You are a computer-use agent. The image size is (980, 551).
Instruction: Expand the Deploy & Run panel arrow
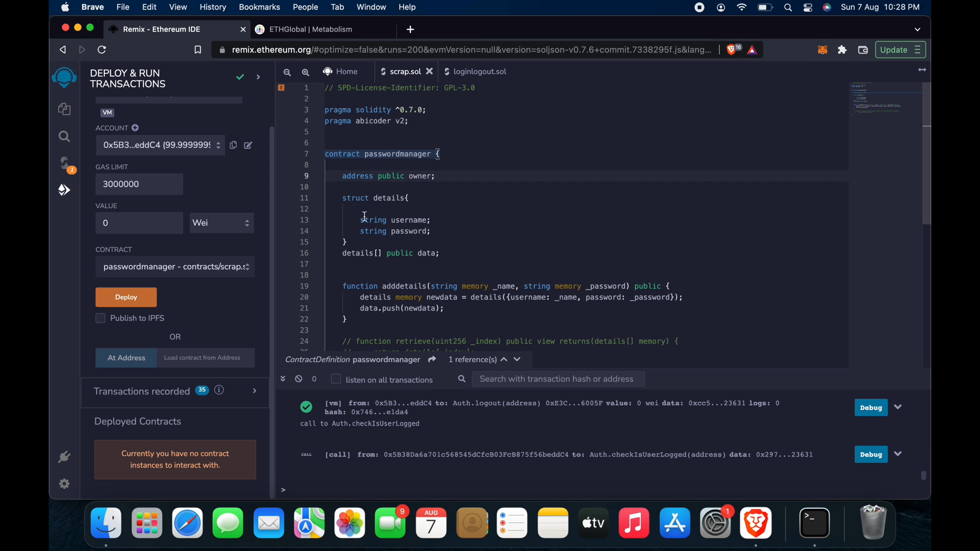(x=258, y=77)
